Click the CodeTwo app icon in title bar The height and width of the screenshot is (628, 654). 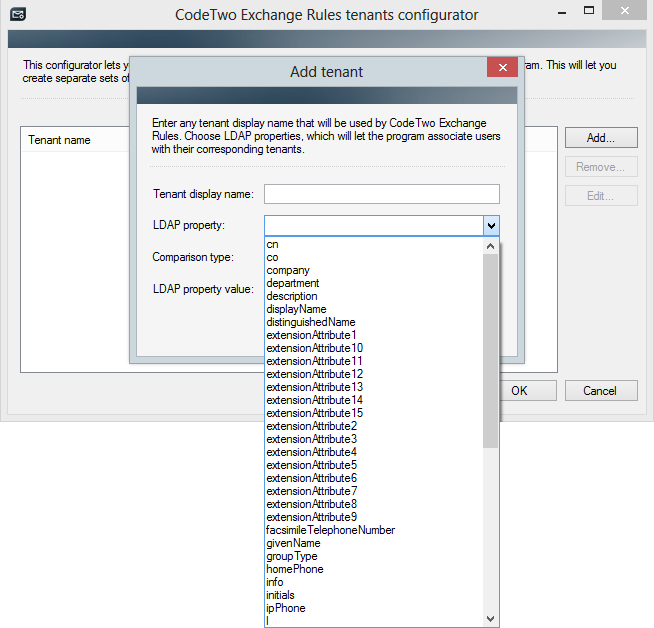pyautogui.click(x=18, y=15)
